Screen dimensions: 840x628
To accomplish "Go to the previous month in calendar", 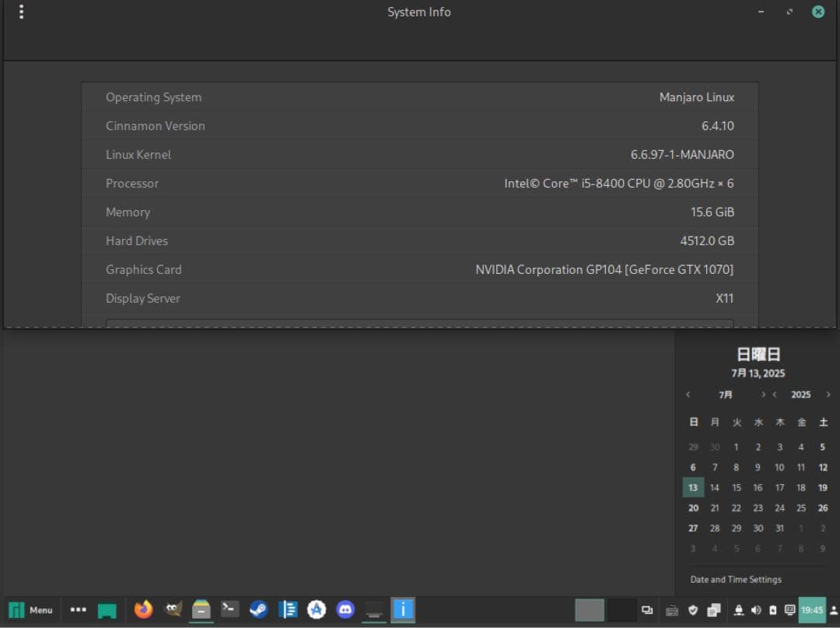I will (688, 395).
